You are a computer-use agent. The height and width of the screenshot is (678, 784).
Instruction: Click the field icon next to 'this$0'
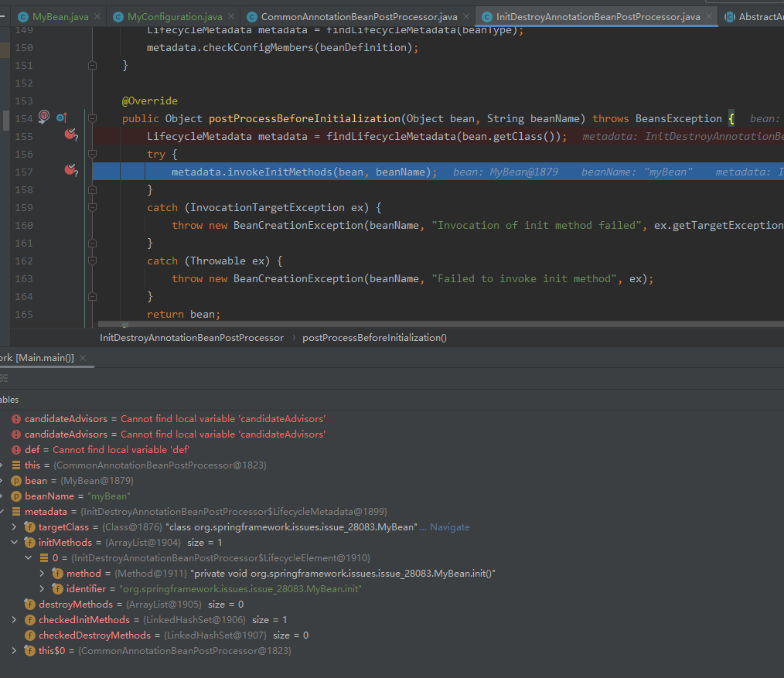(x=30, y=651)
